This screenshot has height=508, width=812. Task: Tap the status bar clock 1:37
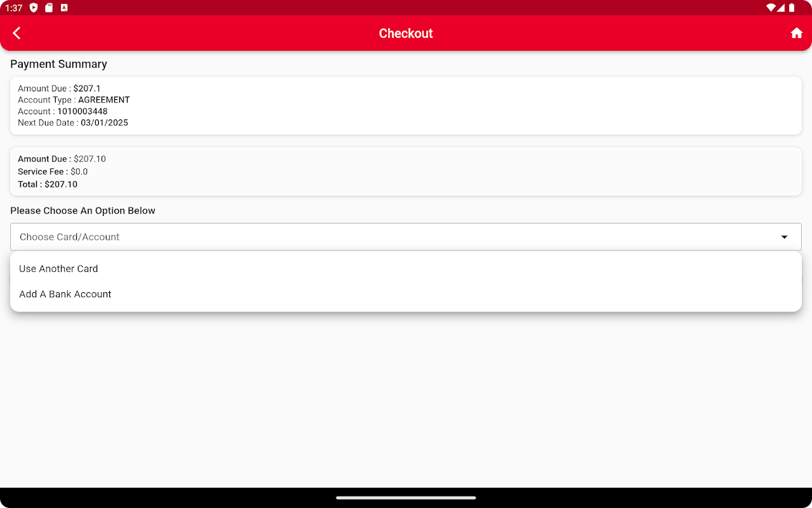(x=14, y=8)
